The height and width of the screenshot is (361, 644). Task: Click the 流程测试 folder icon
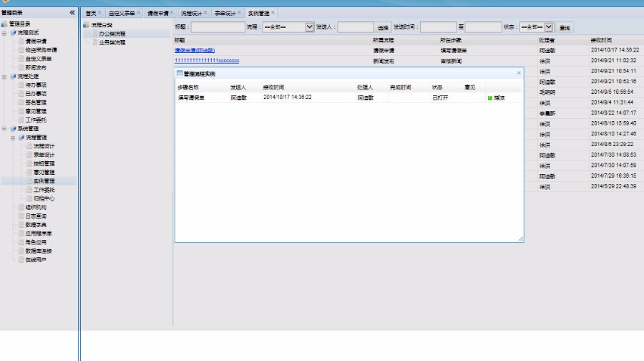(13, 32)
